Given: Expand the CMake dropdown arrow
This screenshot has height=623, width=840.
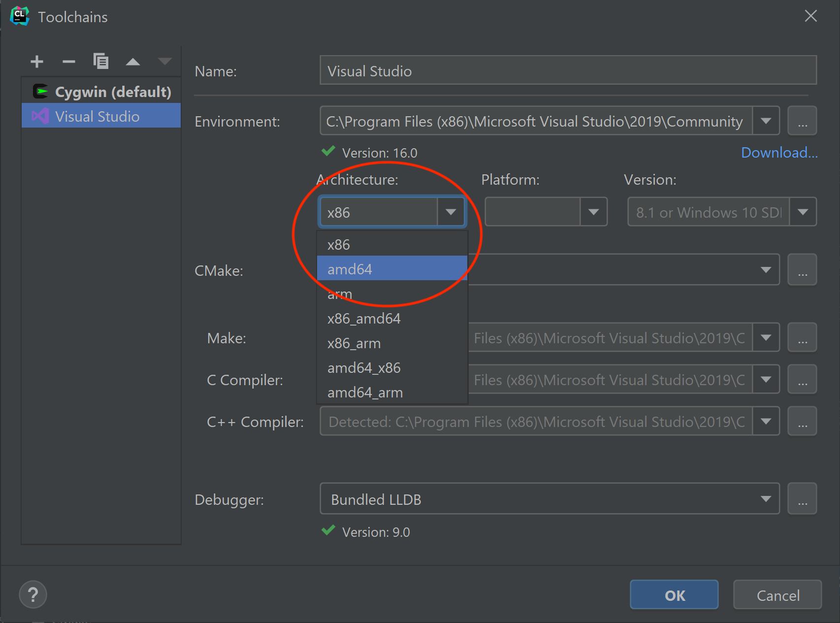Looking at the screenshot, I should coord(766,269).
